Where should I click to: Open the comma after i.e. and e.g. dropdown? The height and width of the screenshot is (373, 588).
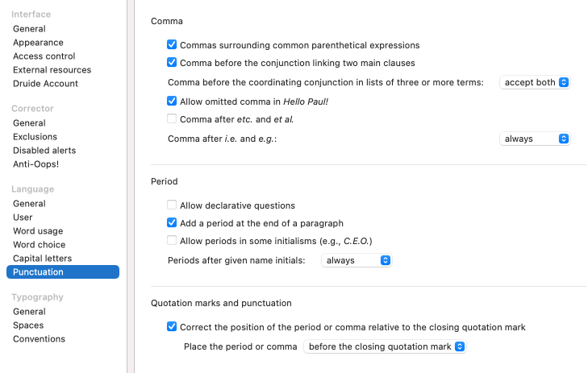[x=535, y=139]
